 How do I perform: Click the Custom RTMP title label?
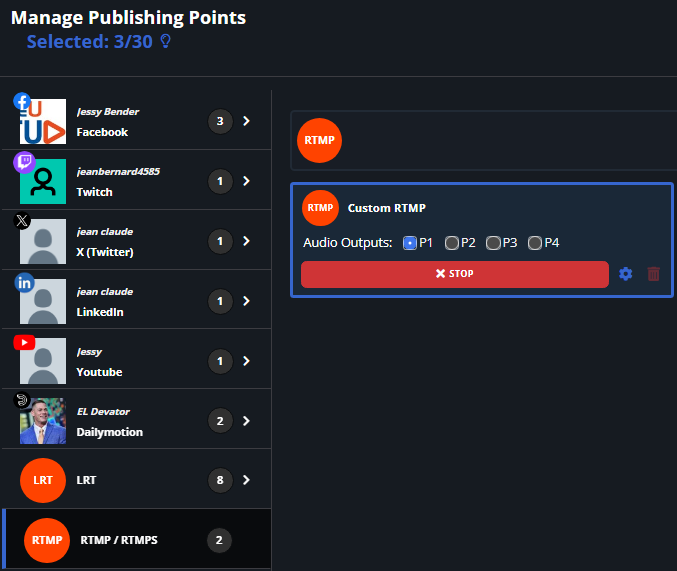(386, 208)
